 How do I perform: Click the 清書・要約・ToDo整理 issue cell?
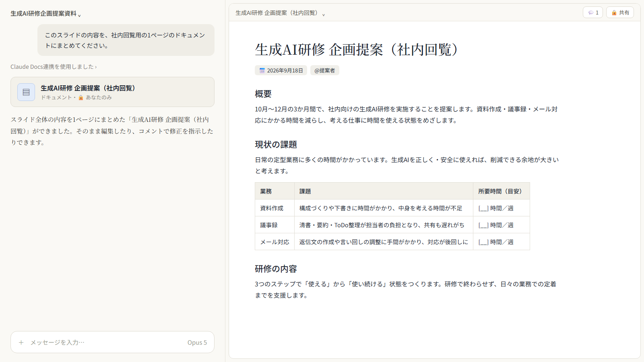(384, 225)
